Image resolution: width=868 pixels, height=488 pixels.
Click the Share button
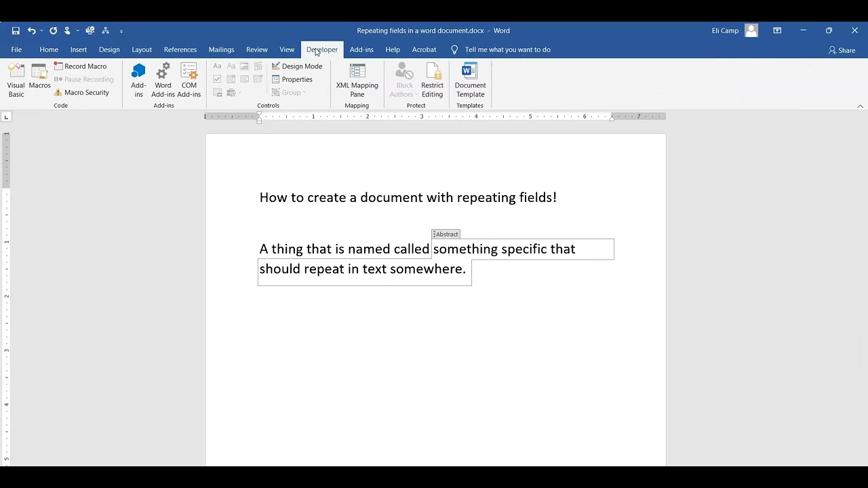pos(842,50)
